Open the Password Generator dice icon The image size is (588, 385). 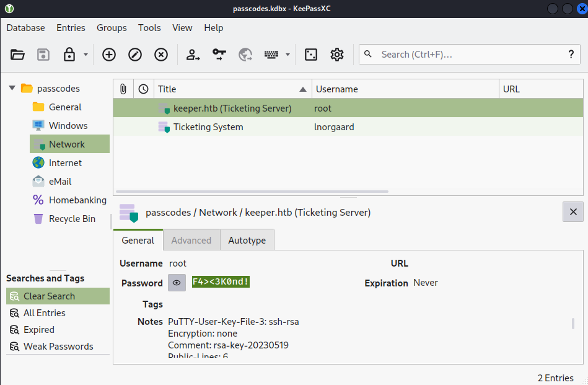click(x=311, y=55)
